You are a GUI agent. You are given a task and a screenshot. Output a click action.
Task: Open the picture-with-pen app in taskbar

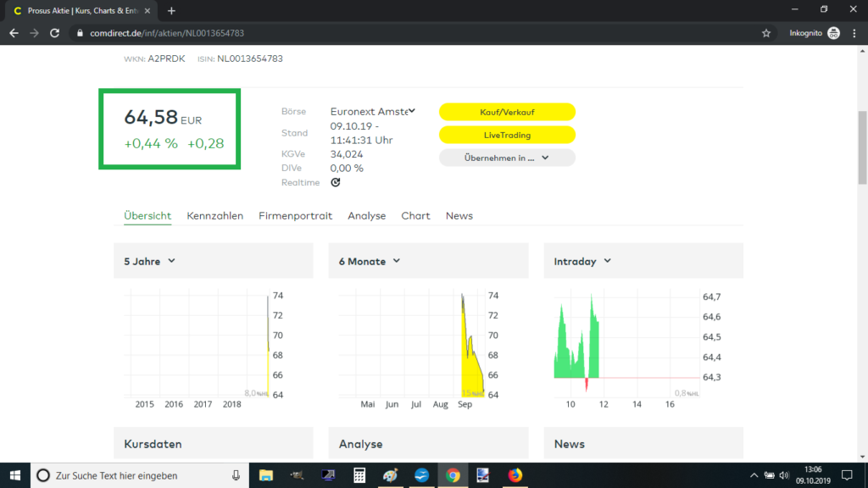point(483,475)
